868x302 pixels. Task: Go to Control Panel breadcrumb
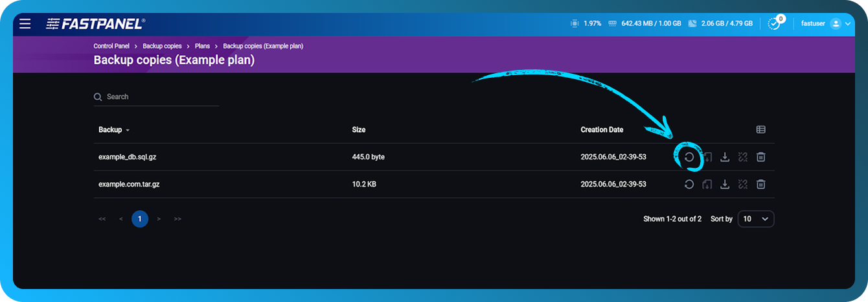[113, 46]
